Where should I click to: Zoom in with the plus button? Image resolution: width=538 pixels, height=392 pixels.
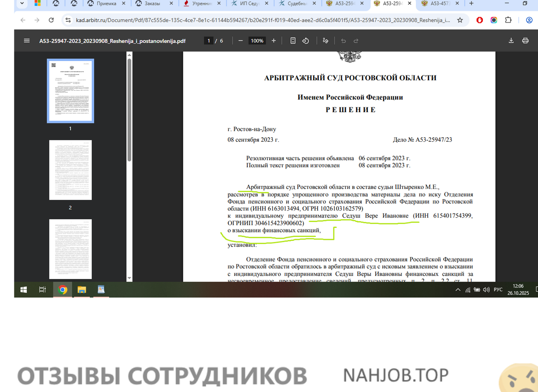(274, 41)
